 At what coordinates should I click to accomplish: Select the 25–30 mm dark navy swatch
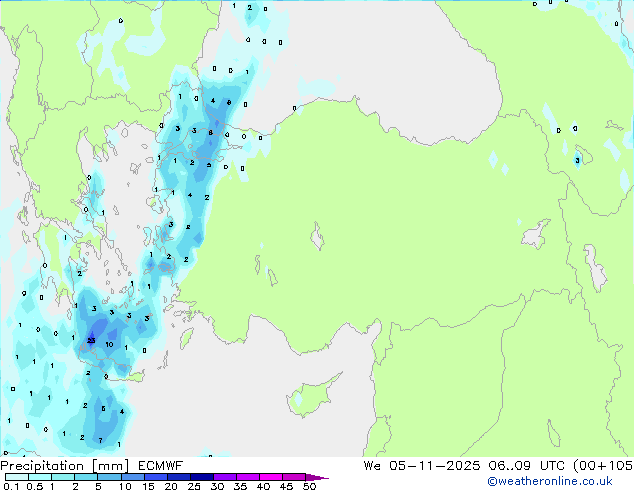[x=201, y=477]
